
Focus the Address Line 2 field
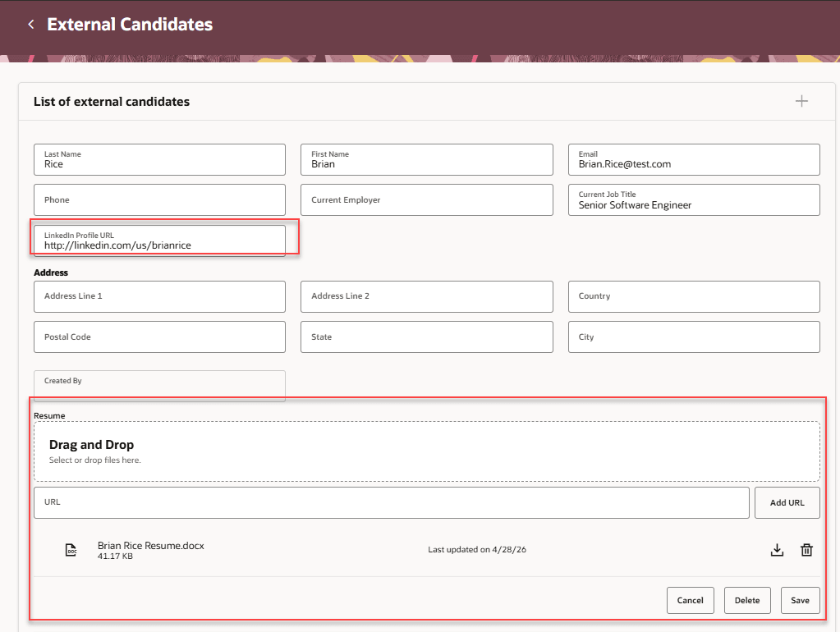[x=426, y=297]
